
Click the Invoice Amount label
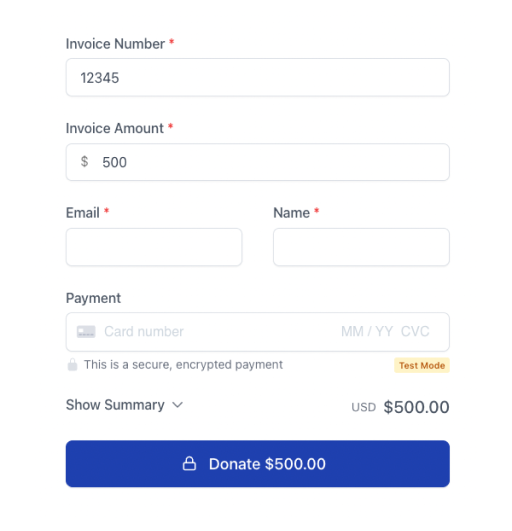click(114, 128)
